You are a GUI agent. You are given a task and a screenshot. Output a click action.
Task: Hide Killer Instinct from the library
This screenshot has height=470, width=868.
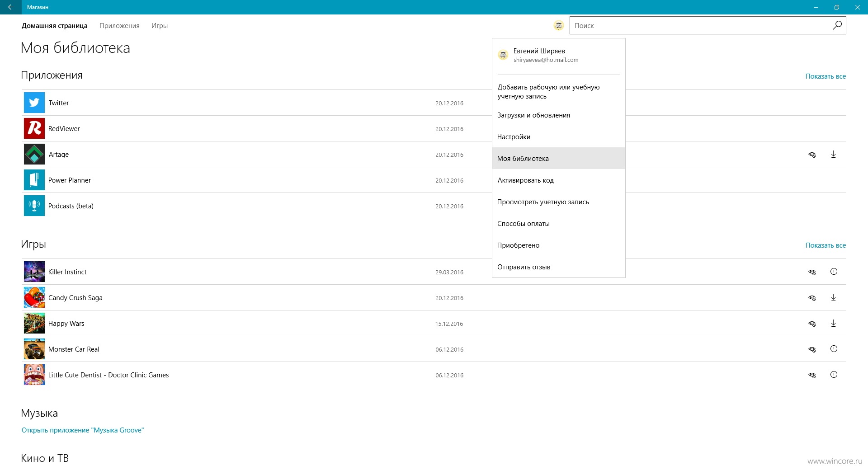(812, 272)
